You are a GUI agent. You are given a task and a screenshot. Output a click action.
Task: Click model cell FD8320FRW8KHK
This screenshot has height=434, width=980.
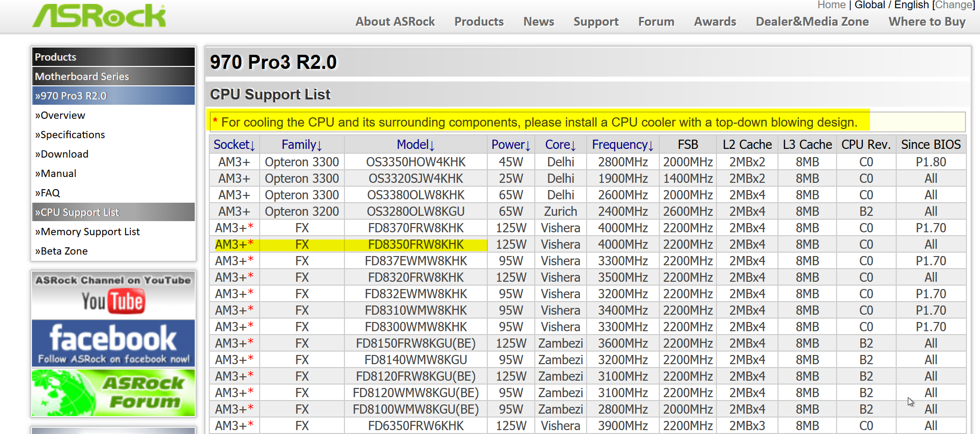pyautogui.click(x=416, y=277)
